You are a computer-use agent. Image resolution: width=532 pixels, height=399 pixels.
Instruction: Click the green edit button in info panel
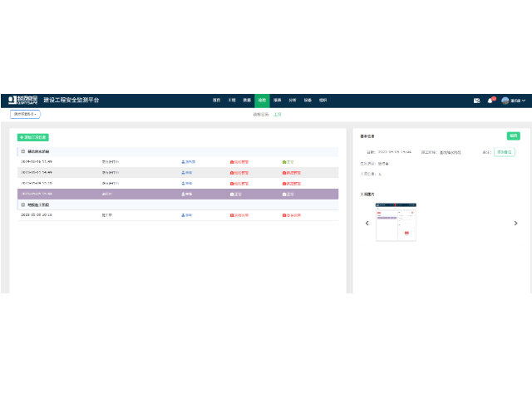tap(513, 135)
